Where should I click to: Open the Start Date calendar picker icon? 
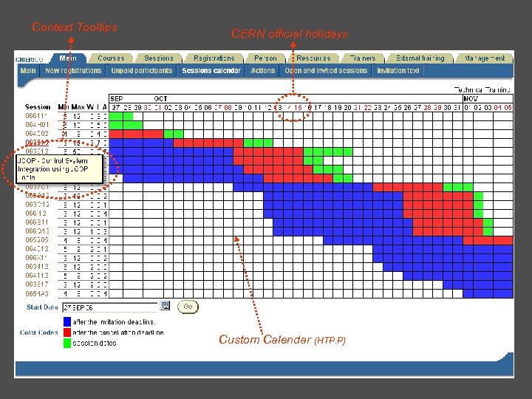[x=165, y=306]
